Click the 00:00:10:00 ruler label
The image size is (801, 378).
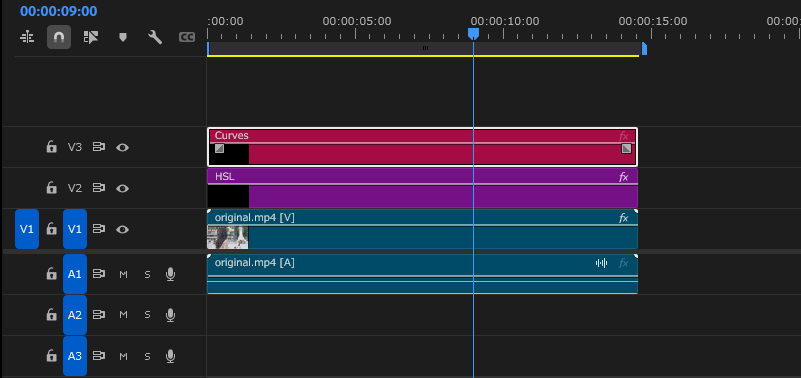coord(505,21)
